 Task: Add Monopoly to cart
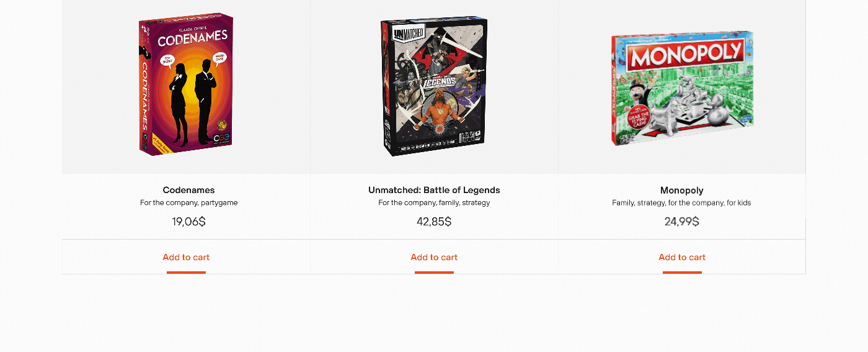coord(682,257)
